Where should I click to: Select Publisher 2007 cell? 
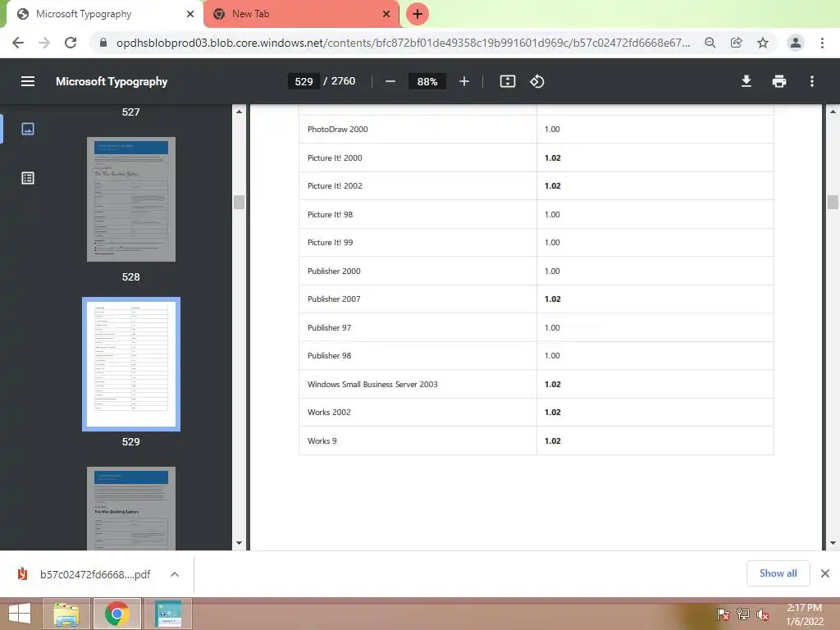418,299
